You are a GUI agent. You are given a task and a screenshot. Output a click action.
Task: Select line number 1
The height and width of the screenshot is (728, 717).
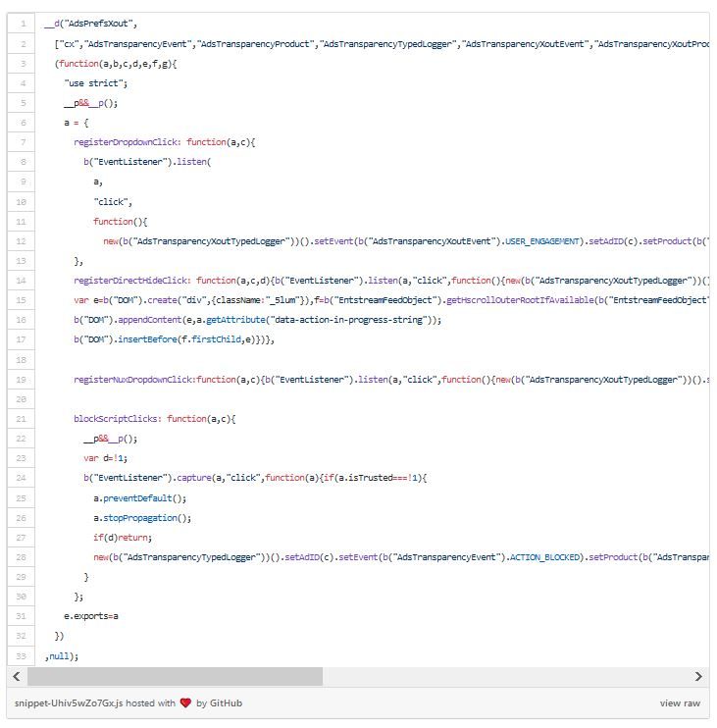point(23,24)
